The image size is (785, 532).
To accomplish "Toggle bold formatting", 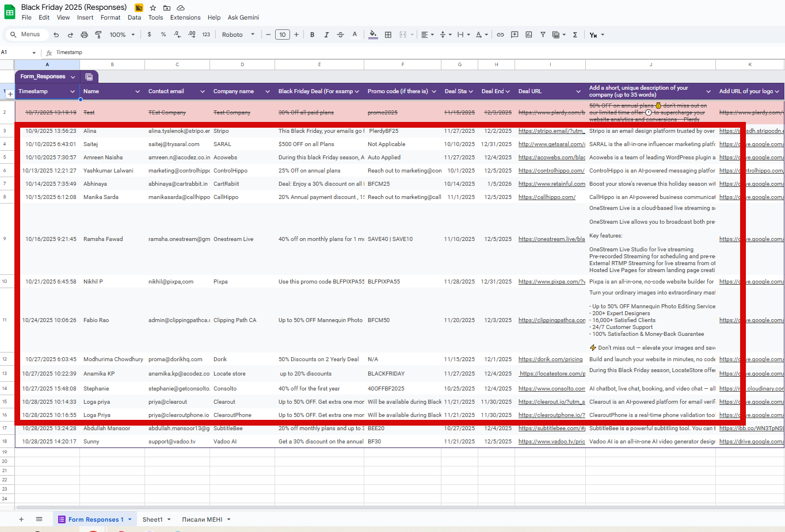I will pos(312,35).
